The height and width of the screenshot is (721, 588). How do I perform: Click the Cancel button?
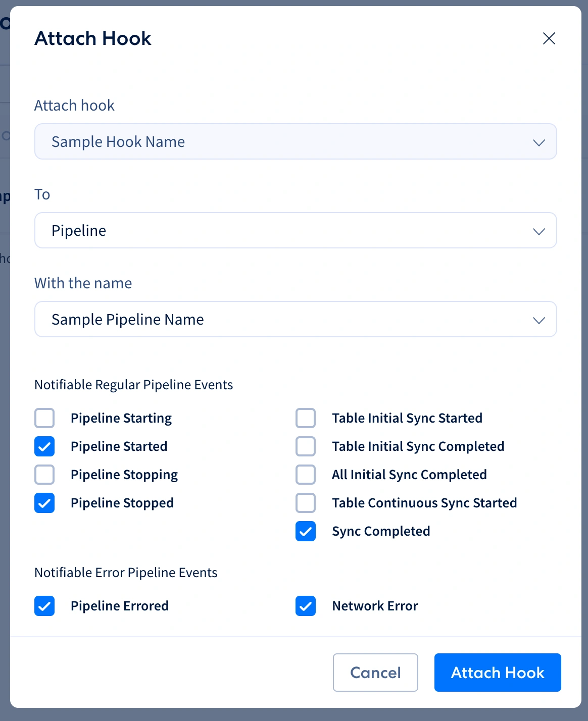375,673
